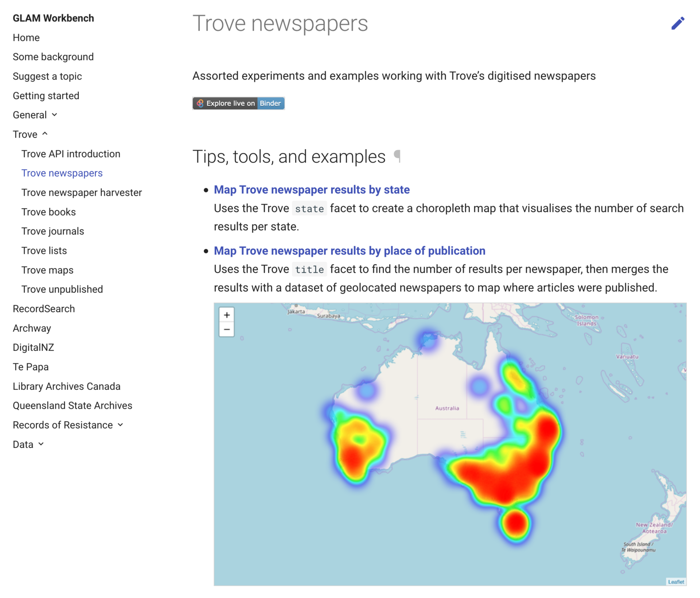The height and width of the screenshot is (598, 700).
Task: Click the General menu label
Action: 30,115
